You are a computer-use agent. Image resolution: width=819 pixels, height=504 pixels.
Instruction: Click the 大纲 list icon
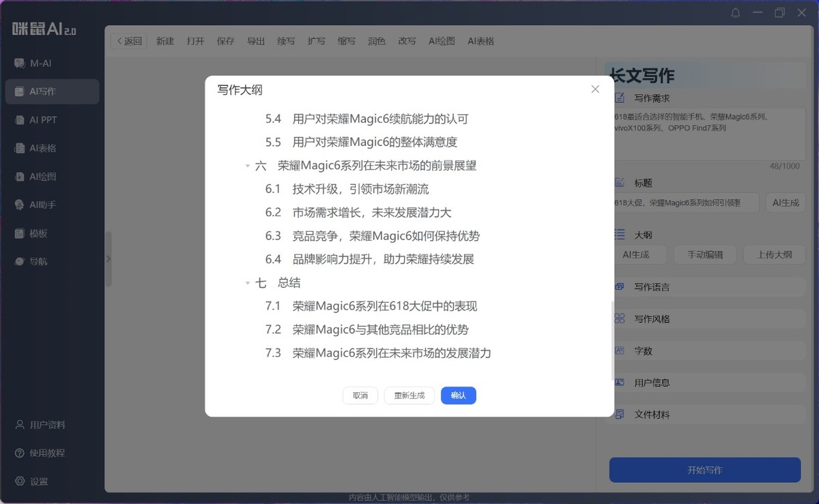(619, 235)
